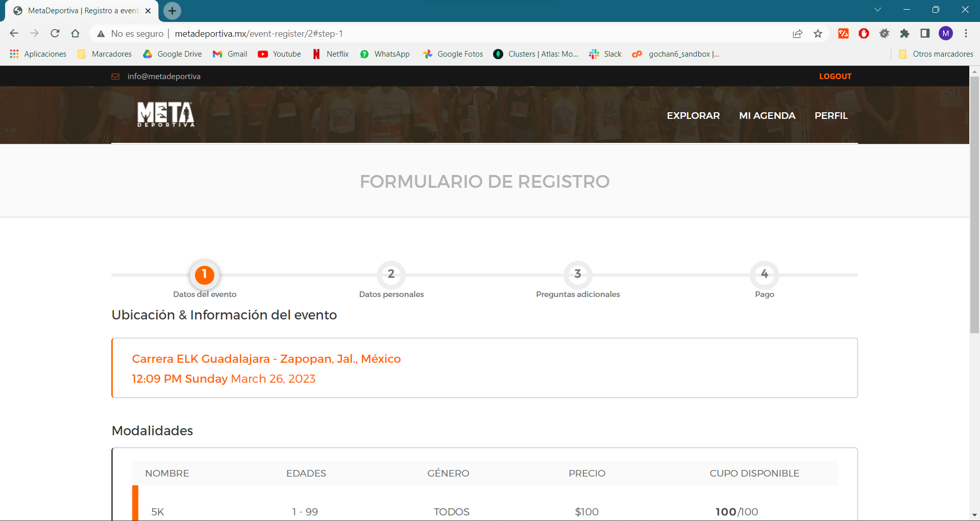Image resolution: width=980 pixels, height=521 pixels.
Task: Bookmark page with star icon
Action: pyautogui.click(x=818, y=34)
